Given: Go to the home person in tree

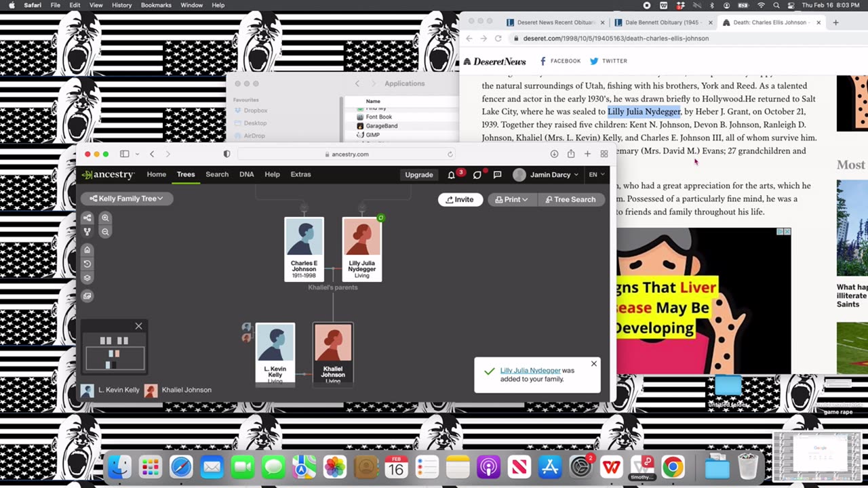Looking at the screenshot, I should (x=87, y=249).
